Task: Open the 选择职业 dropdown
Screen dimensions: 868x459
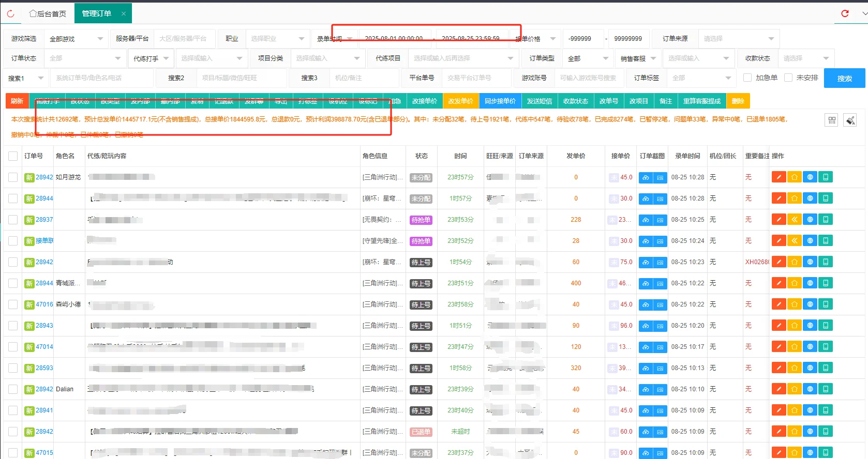Action: pyautogui.click(x=278, y=39)
